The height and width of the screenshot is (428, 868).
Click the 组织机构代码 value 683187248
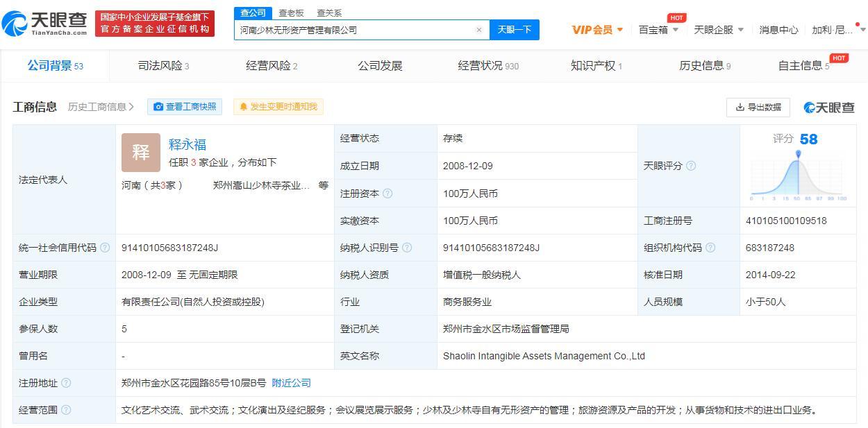click(x=770, y=248)
